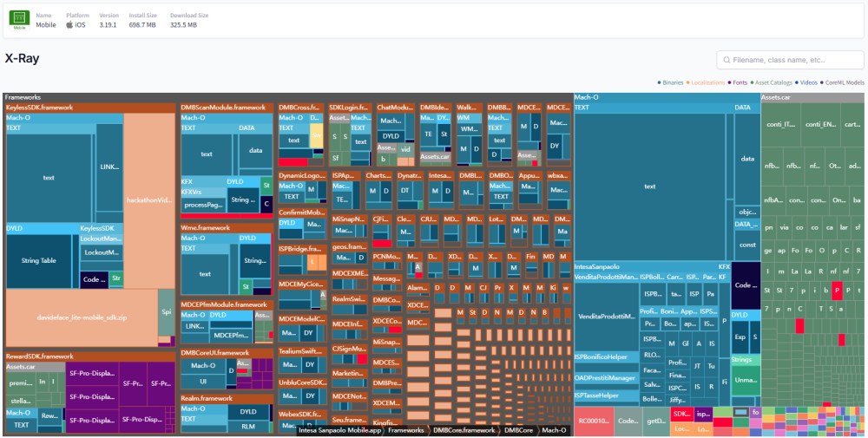This screenshot has height=438, width=868.
Task: Open the WebexSDK.fr... framework header
Action: point(302,415)
